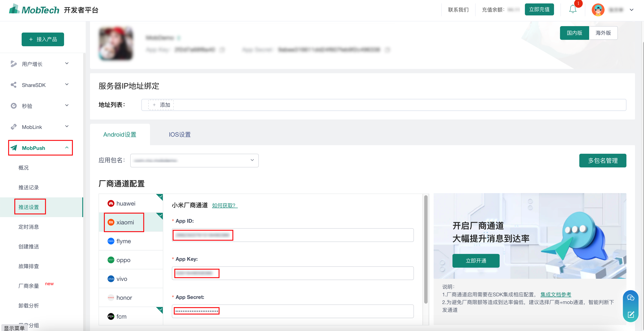Open the vivo channel settings
The width and height of the screenshot is (644, 331).
point(122,279)
